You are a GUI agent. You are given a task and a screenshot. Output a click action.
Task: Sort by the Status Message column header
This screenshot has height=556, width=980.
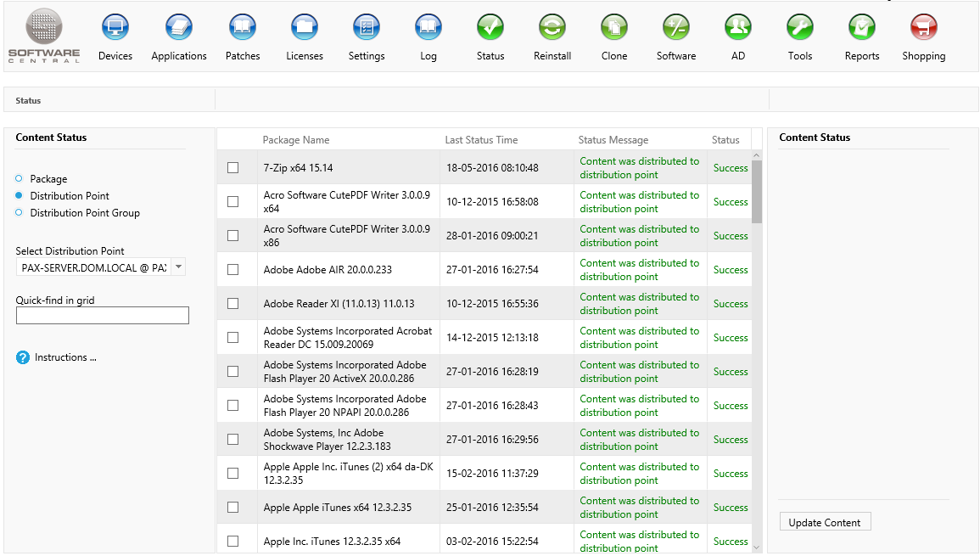click(x=613, y=140)
